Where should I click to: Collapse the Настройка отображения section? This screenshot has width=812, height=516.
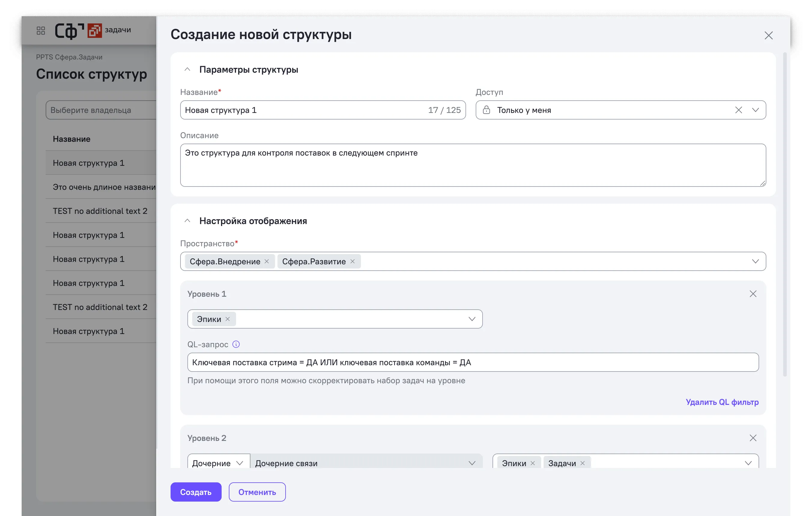point(187,221)
